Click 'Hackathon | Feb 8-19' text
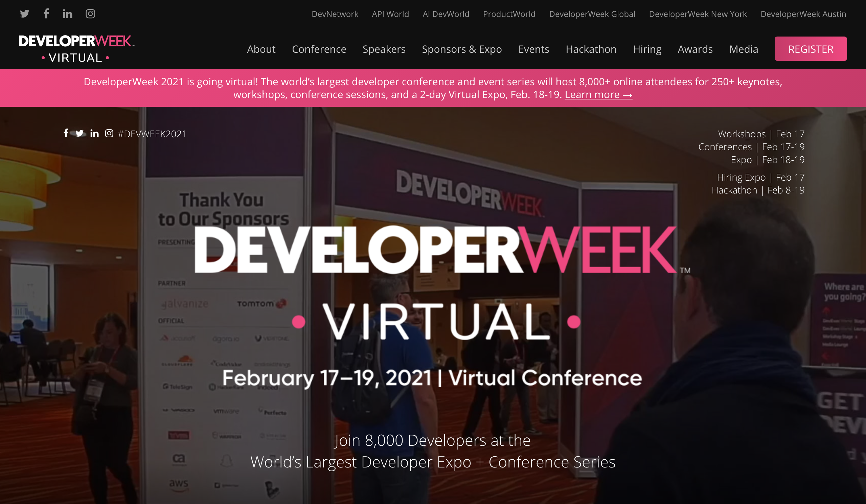This screenshot has height=504, width=866. pyautogui.click(x=758, y=190)
